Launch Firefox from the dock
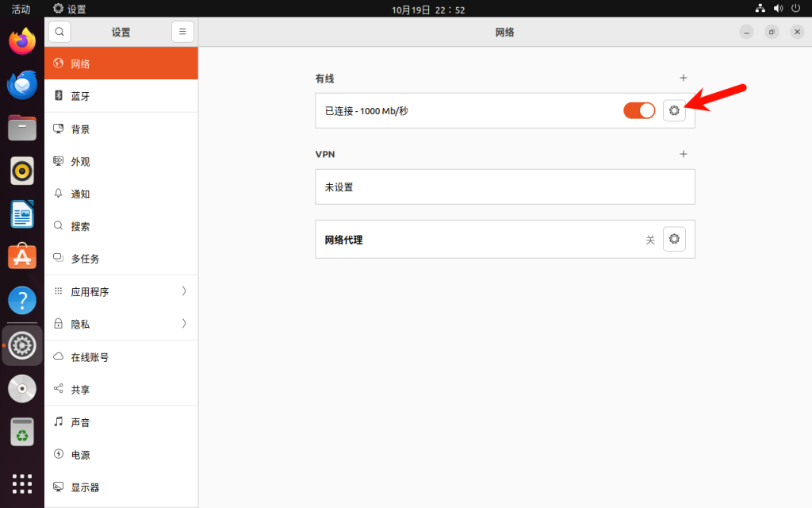Viewport: 812px width, 508px height. point(22,41)
